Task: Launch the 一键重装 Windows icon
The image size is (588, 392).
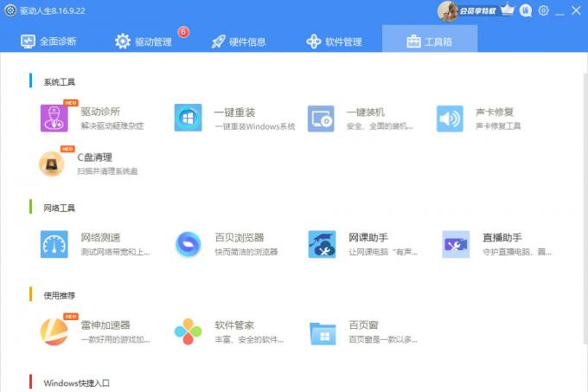Action: pos(188,118)
